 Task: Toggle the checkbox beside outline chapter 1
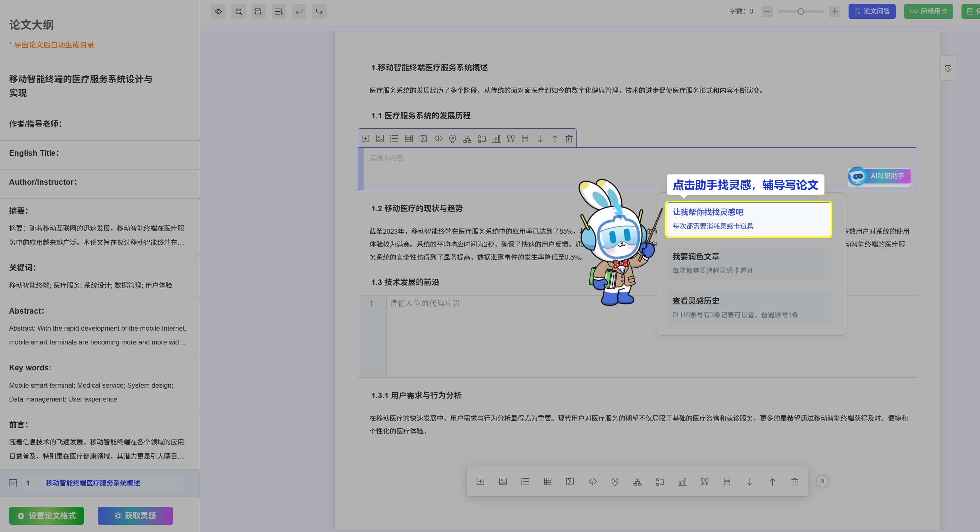tap(13, 483)
